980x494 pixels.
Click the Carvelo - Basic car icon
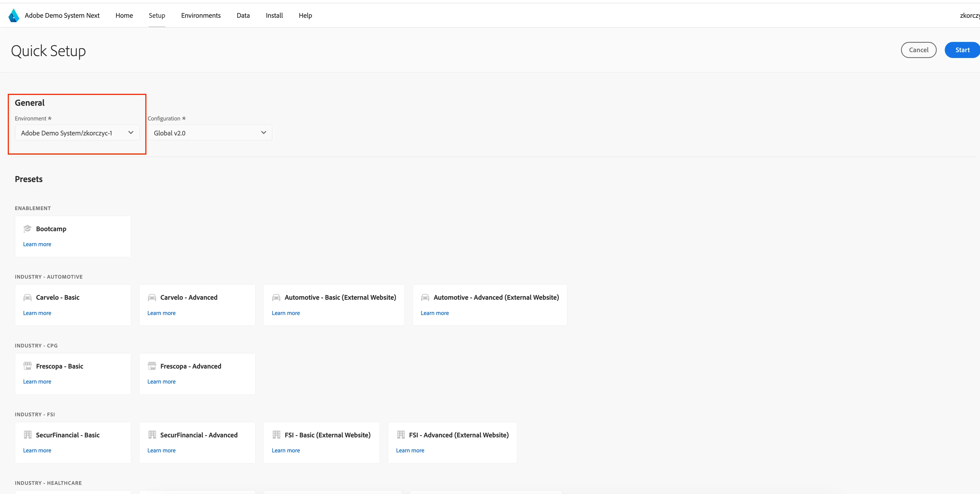click(x=27, y=298)
